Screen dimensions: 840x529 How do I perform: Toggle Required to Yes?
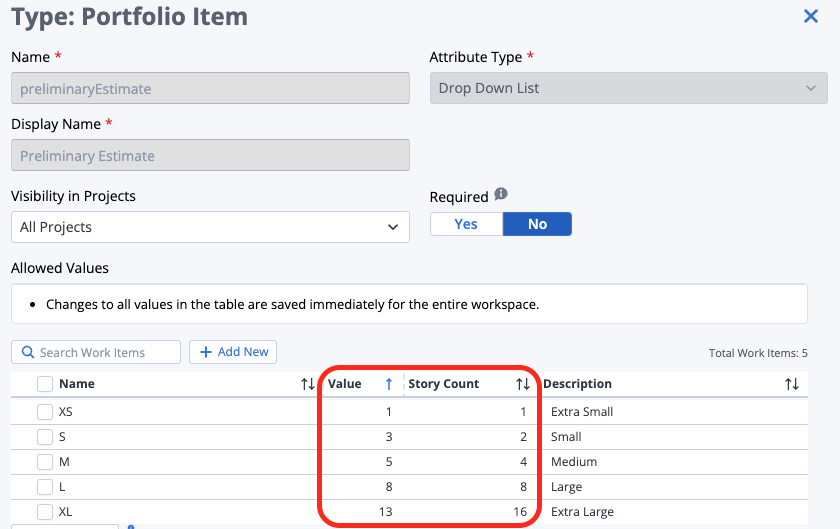466,224
